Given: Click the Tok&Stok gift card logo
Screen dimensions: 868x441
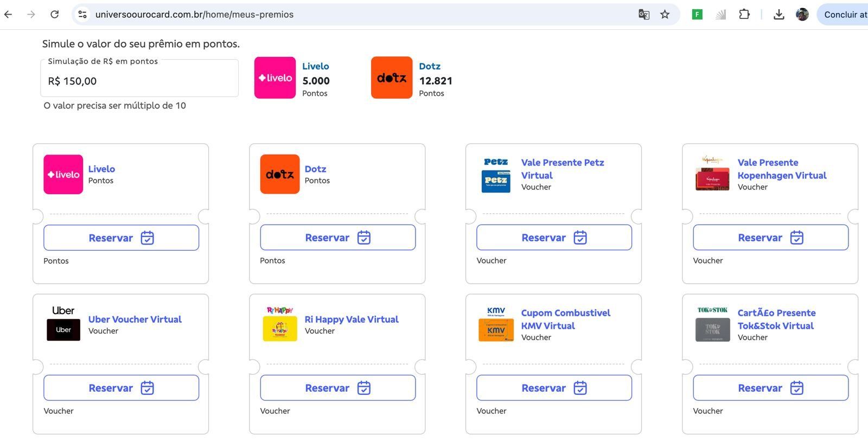Looking at the screenshot, I should [712, 324].
